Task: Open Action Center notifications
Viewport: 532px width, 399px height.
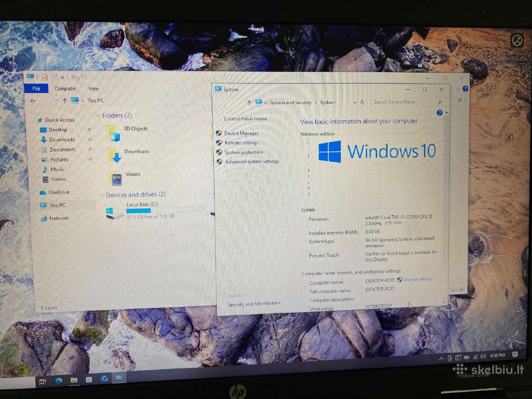Action: coord(515,354)
